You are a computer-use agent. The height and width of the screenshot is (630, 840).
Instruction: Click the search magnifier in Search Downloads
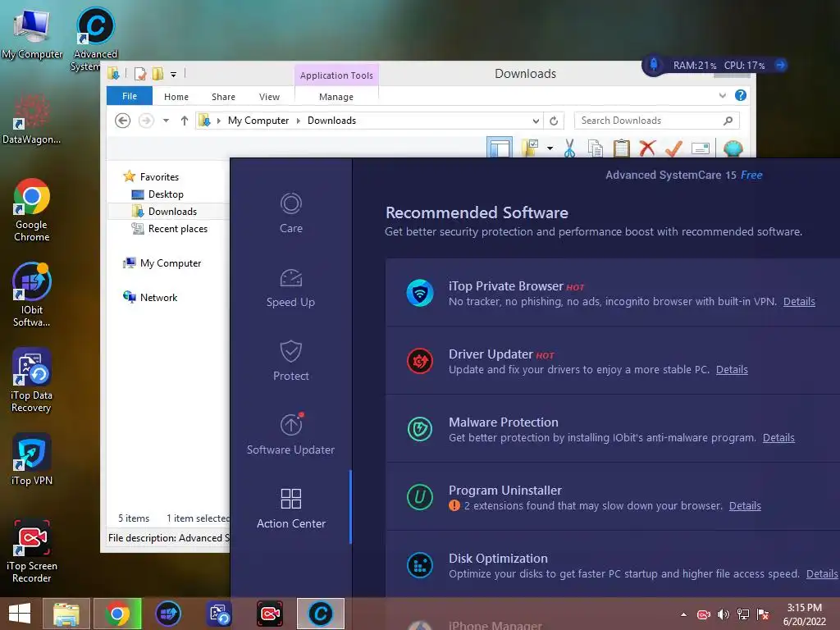click(x=728, y=121)
